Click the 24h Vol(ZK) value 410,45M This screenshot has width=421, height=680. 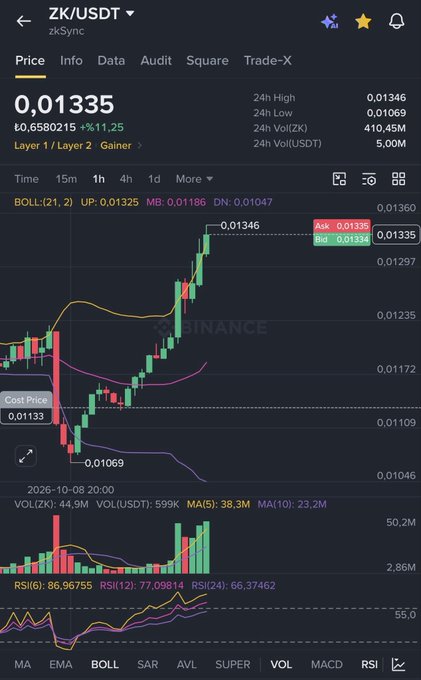(385, 128)
